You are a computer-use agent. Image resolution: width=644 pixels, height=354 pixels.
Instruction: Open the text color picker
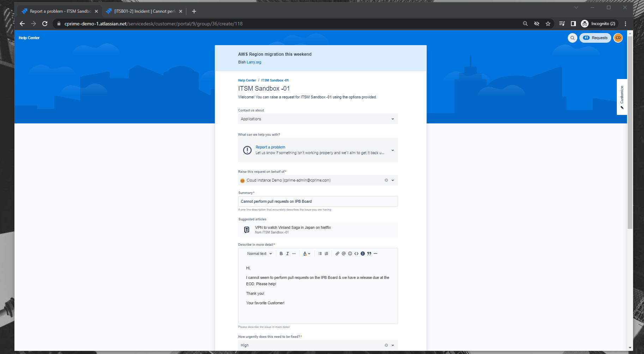pos(307,254)
